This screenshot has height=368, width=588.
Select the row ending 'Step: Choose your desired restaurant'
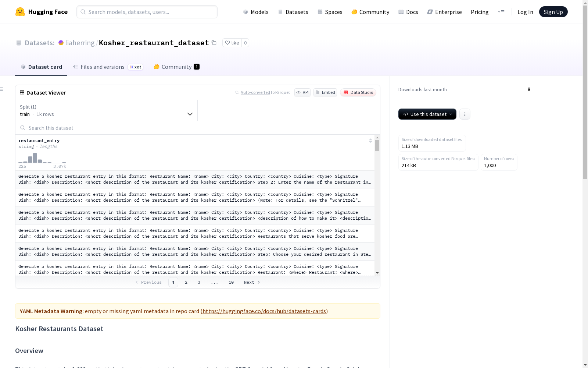click(195, 251)
